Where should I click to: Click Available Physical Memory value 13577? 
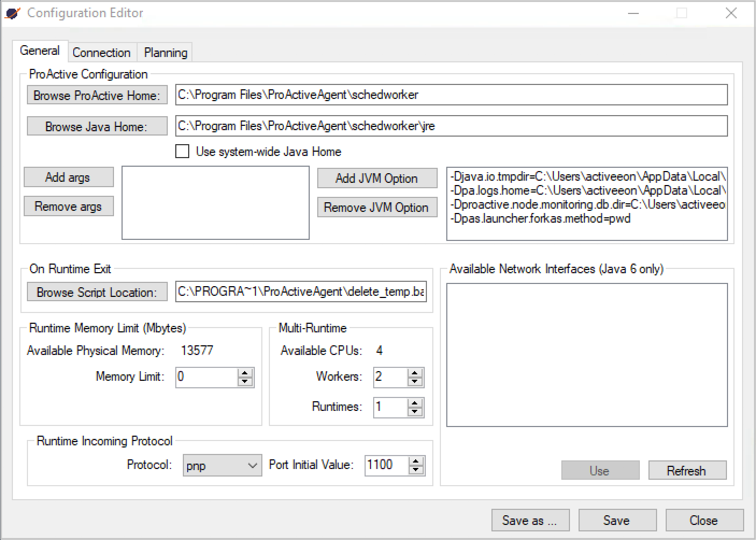(x=197, y=351)
